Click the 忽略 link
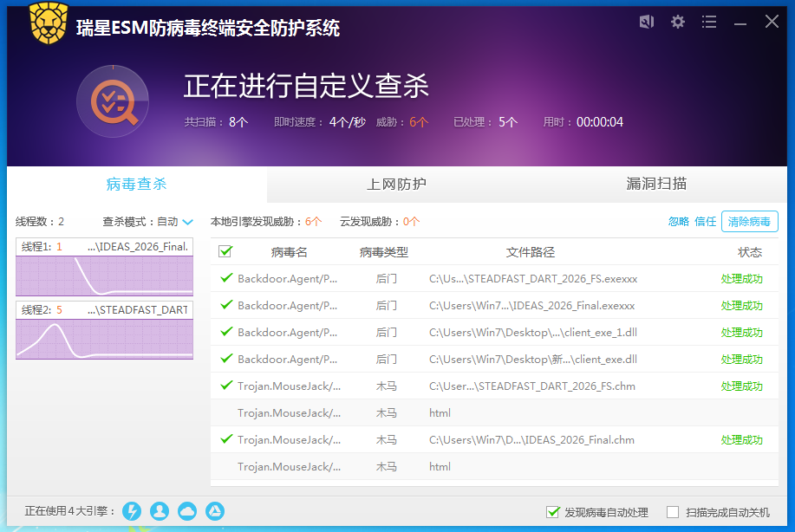Screen dimensions: 795x532 pyautogui.click(x=679, y=222)
